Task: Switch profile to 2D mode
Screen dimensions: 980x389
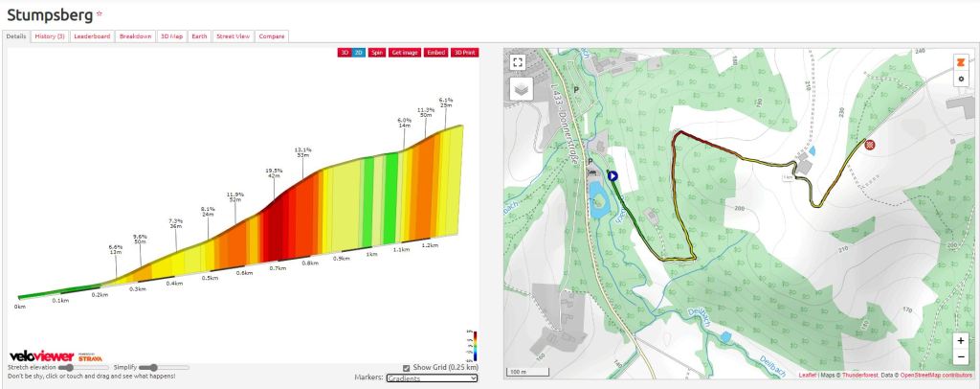Action: click(x=358, y=53)
